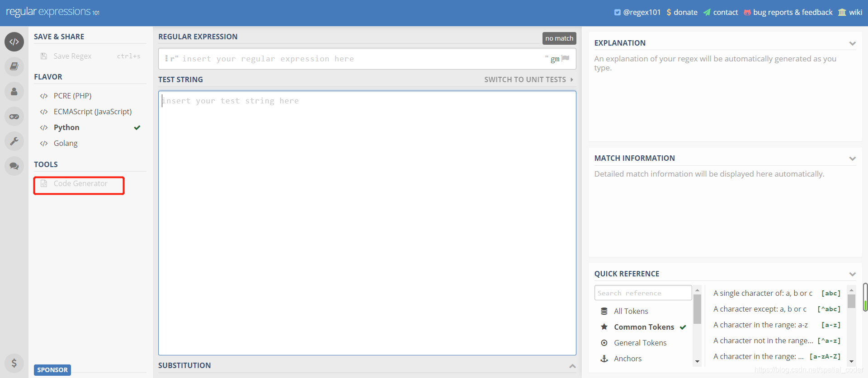This screenshot has width=868, height=378.
Task: Open the donate link
Action: (x=682, y=13)
